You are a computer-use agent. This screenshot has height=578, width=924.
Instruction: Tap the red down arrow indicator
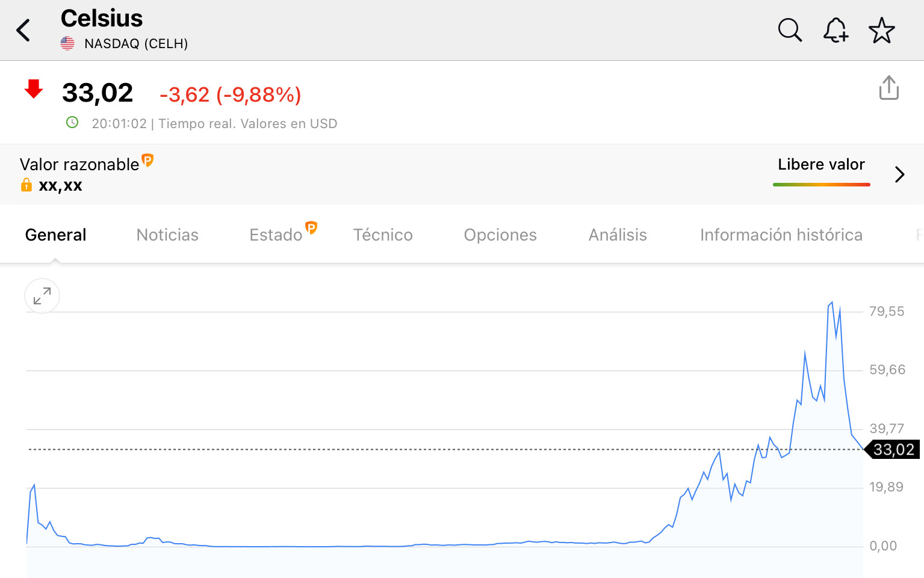[x=34, y=89]
